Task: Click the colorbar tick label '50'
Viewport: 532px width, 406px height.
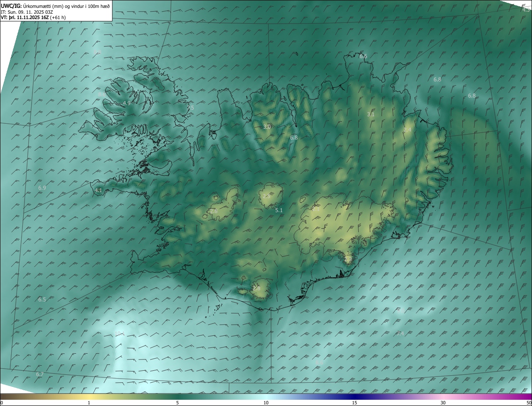Action: point(529,403)
